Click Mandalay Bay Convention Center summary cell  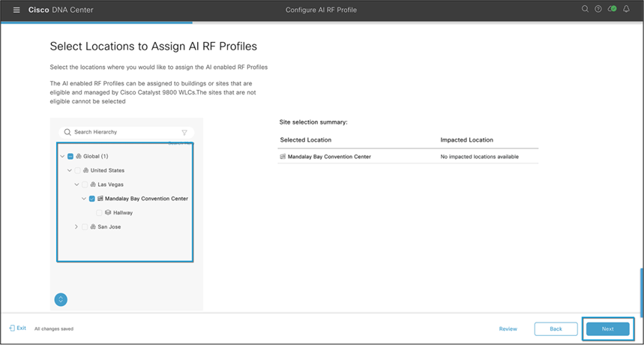click(329, 157)
